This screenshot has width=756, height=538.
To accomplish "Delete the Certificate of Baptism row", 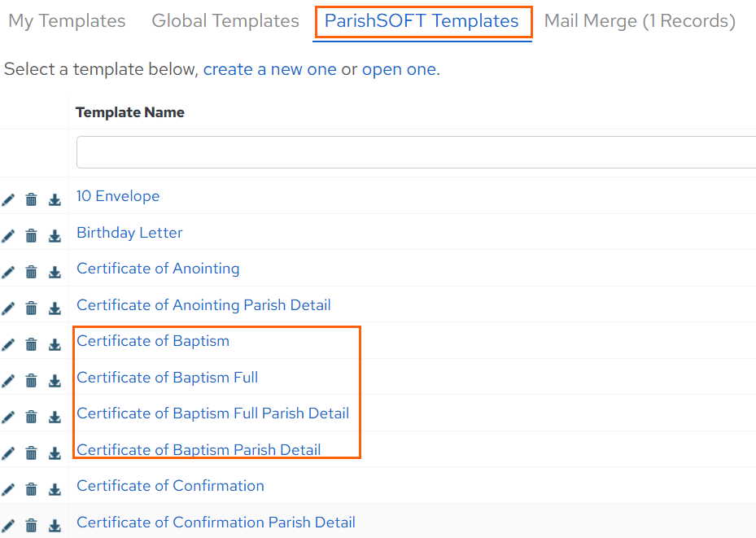I will click(x=32, y=344).
